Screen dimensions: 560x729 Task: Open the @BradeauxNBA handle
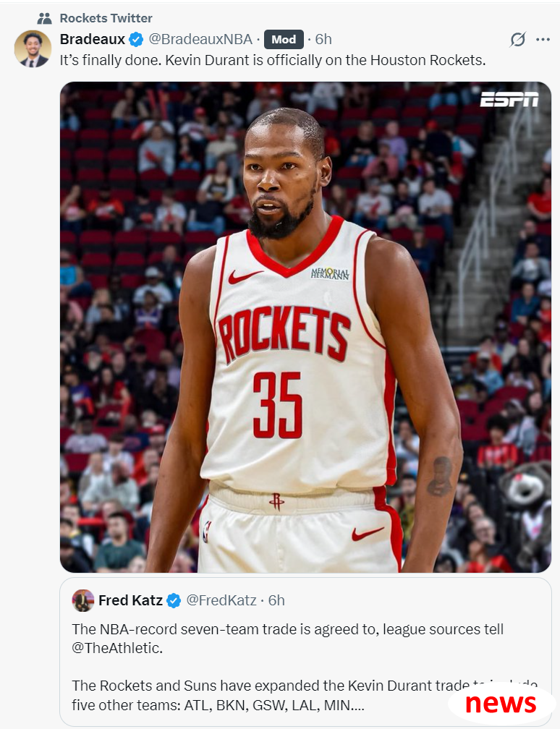click(x=200, y=40)
